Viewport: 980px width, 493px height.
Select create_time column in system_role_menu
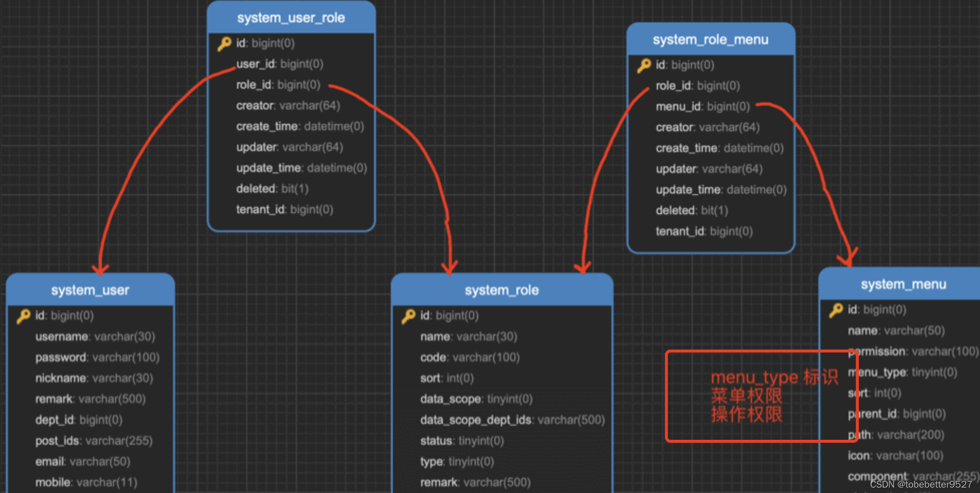coord(720,148)
